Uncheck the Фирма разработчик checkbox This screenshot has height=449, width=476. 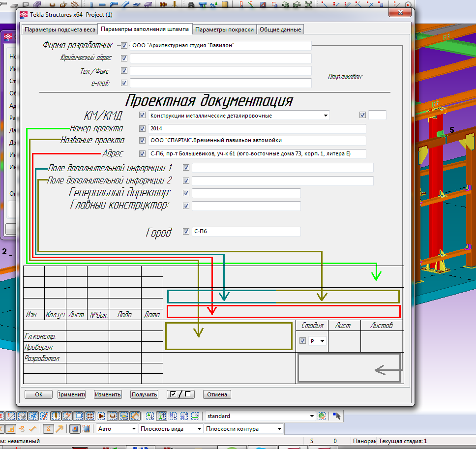point(124,46)
